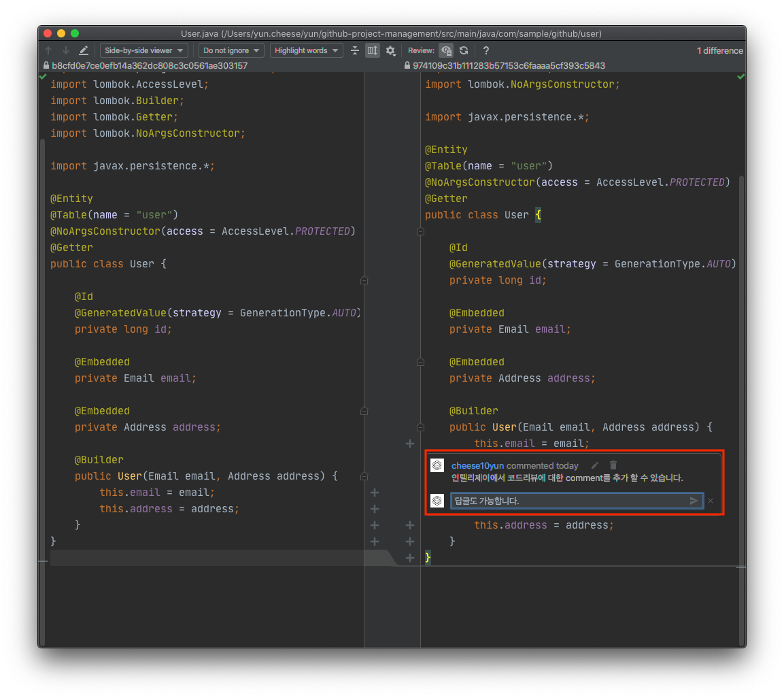Collapse right User class fold marker

(420, 231)
